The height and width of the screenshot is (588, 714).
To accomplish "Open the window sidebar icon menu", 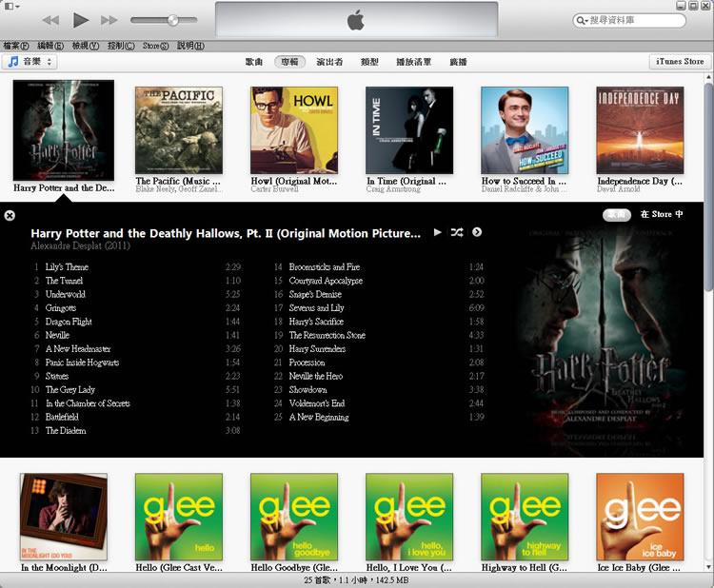I will click(11, 6).
